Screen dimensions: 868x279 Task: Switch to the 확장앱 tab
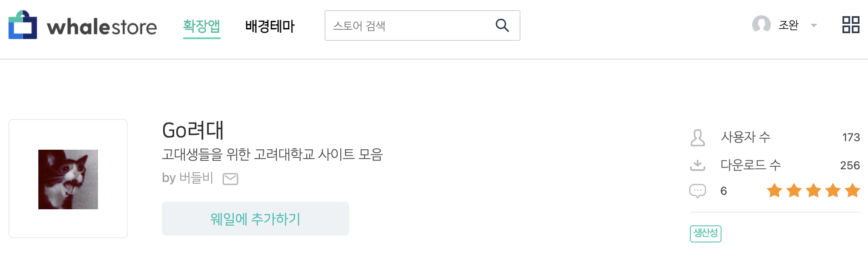(201, 26)
